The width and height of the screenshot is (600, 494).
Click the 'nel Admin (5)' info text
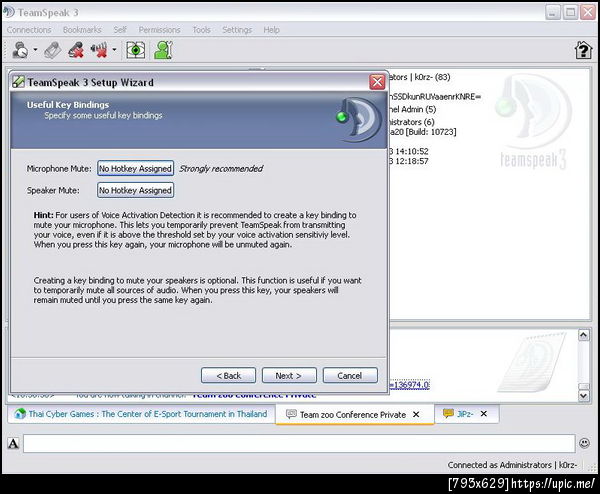(412, 109)
